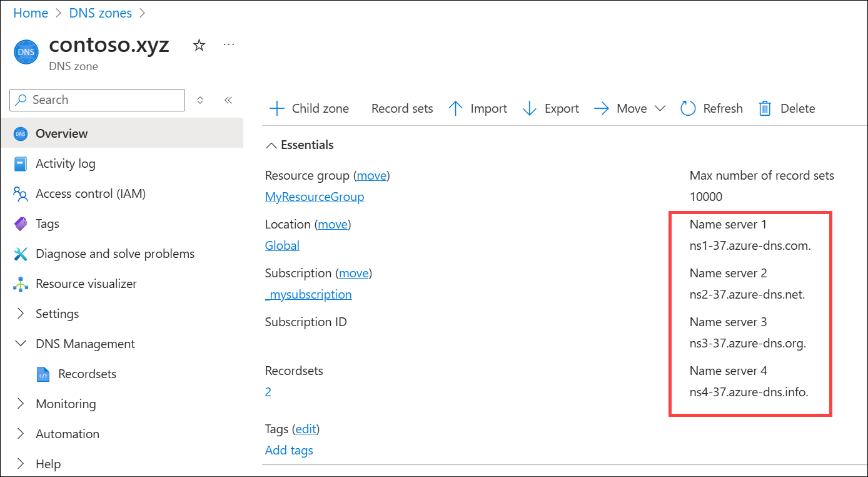This screenshot has width=868, height=477.
Task: Open Activity log in the sidebar
Action: coord(65,163)
